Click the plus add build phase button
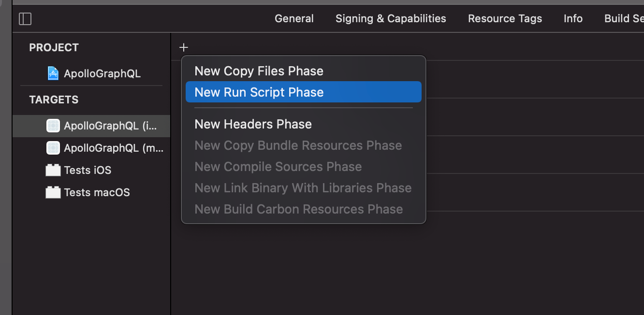The image size is (644, 315). (184, 47)
